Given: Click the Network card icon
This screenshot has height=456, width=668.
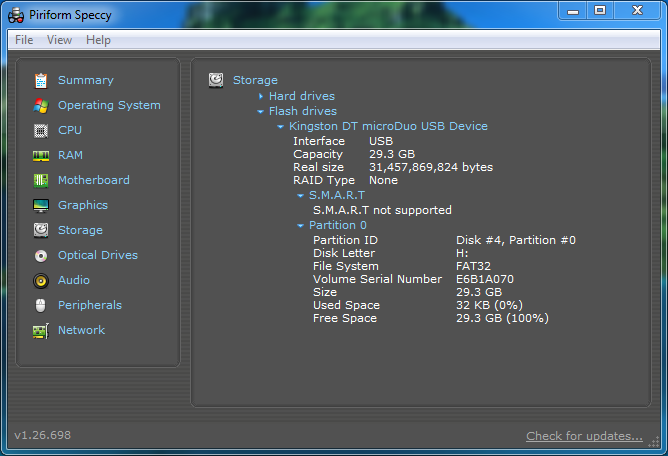Looking at the screenshot, I should 41,330.
